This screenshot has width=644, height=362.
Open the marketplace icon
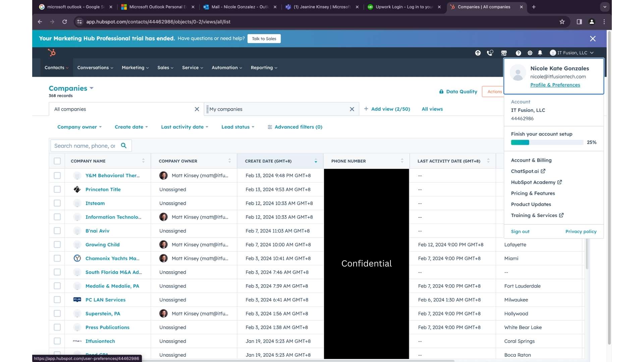point(504,53)
